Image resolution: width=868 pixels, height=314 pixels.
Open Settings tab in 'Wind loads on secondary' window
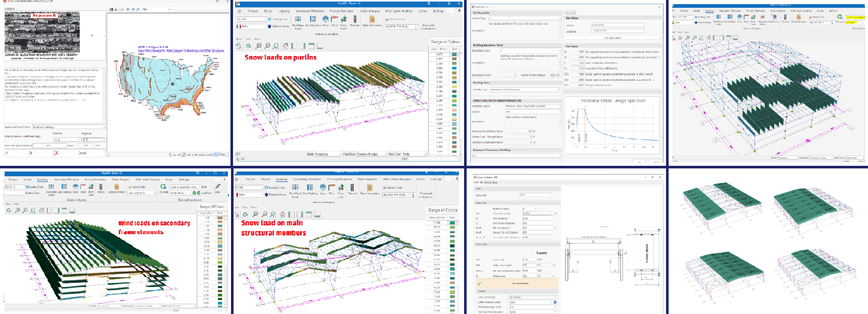pyautogui.click(x=184, y=179)
